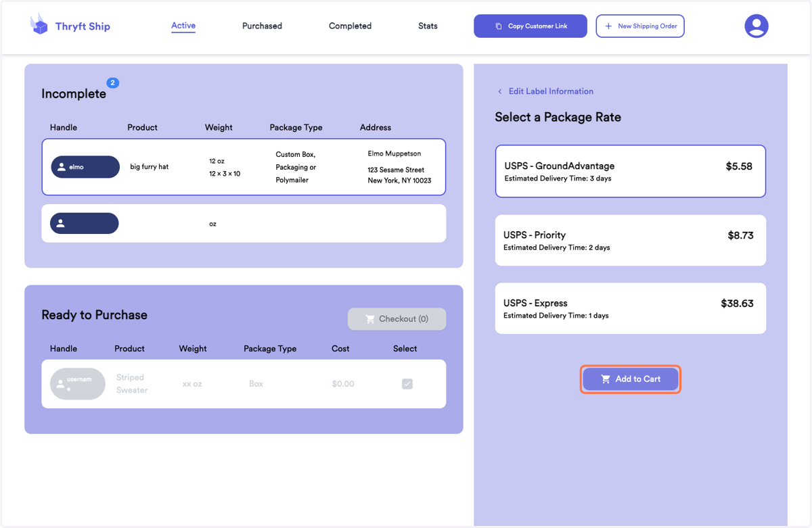Toggle the Striped Sweater select checkbox
The width and height of the screenshot is (812, 528).
click(x=407, y=383)
